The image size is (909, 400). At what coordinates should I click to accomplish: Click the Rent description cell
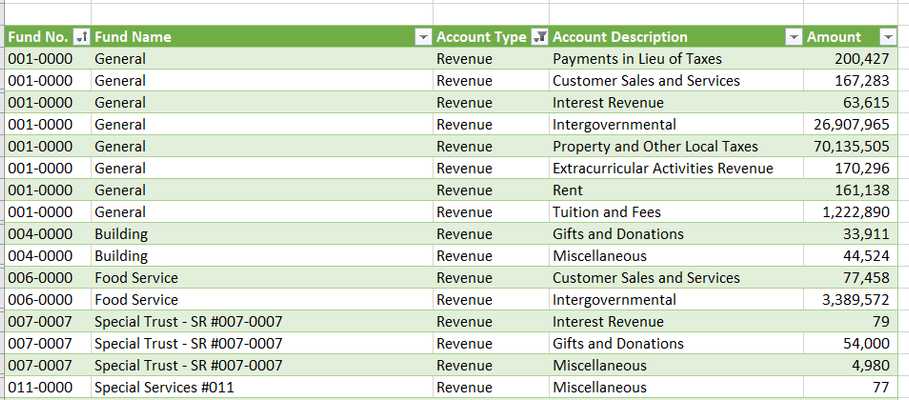tap(676, 190)
